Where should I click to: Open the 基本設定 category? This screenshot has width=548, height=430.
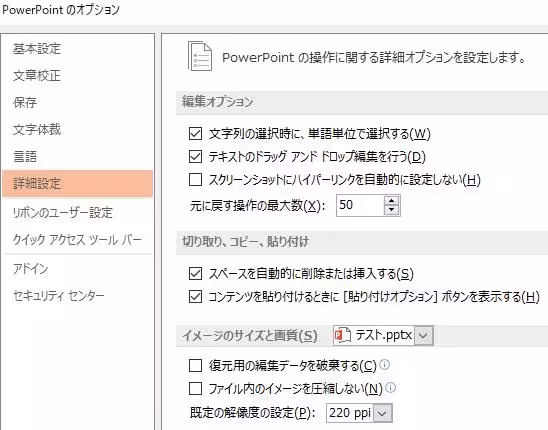37,49
